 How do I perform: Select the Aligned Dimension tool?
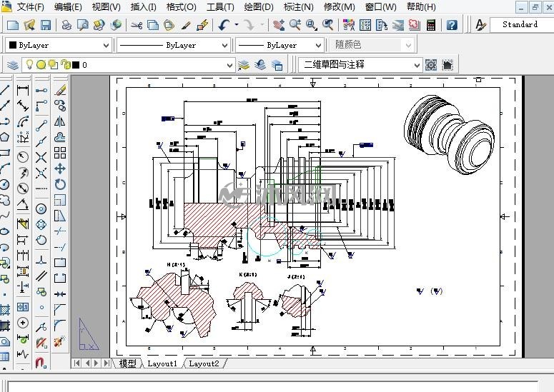click(23, 106)
